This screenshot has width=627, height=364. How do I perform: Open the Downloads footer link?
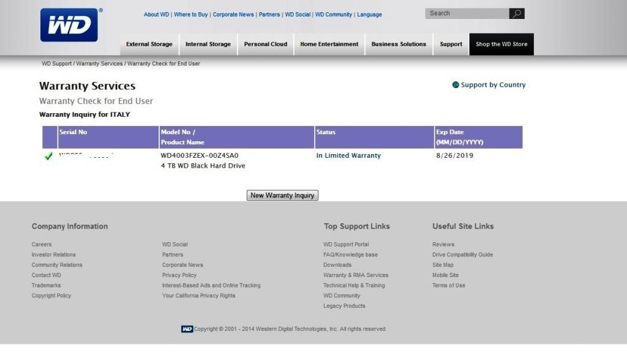click(337, 265)
